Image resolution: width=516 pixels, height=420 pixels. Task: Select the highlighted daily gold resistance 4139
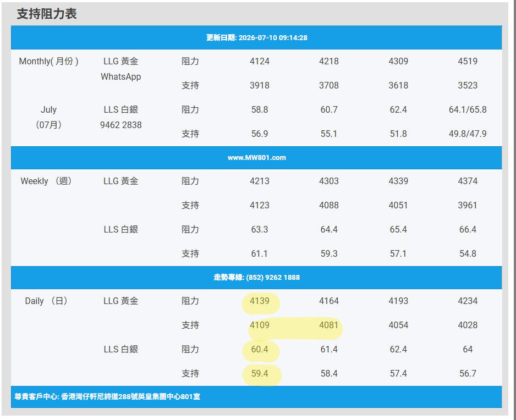(x=260, y=301)
